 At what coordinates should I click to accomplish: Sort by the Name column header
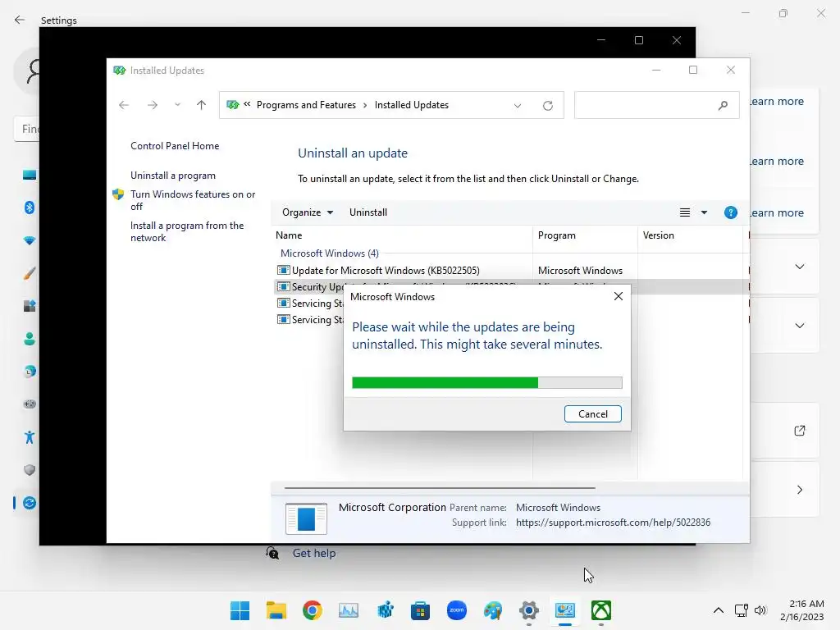point(402,235)
